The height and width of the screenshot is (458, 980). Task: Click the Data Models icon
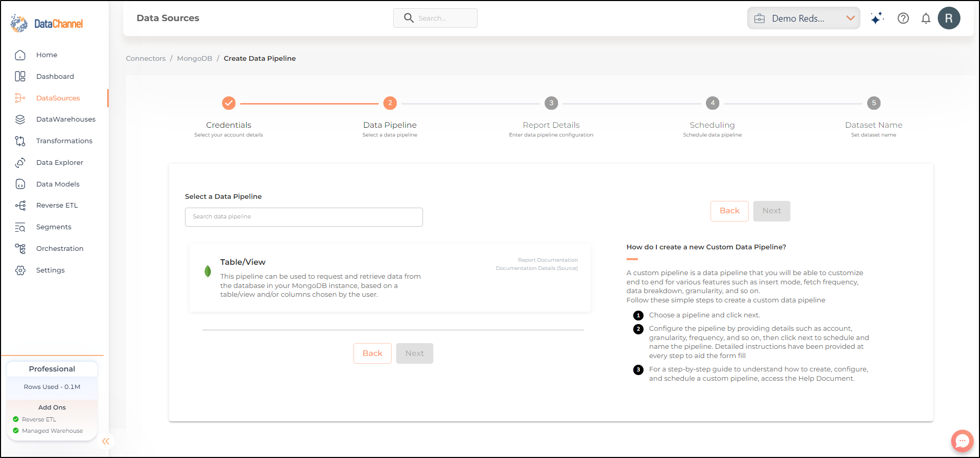click(20, 184)
